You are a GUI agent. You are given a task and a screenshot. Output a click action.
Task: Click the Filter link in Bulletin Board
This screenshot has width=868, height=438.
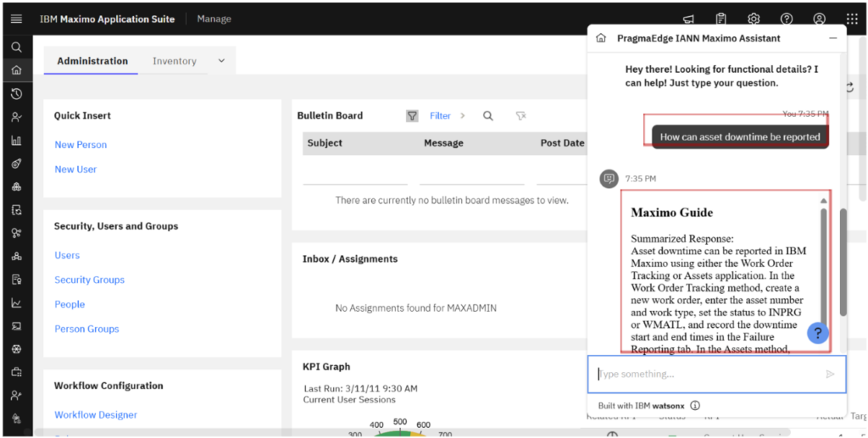(440, 115)
